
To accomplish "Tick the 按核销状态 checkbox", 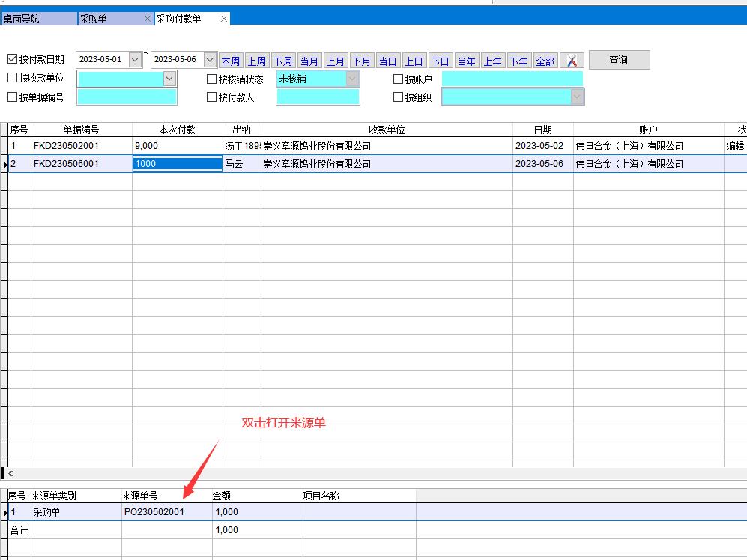I will pyautogui.click(x=211, y=79).
